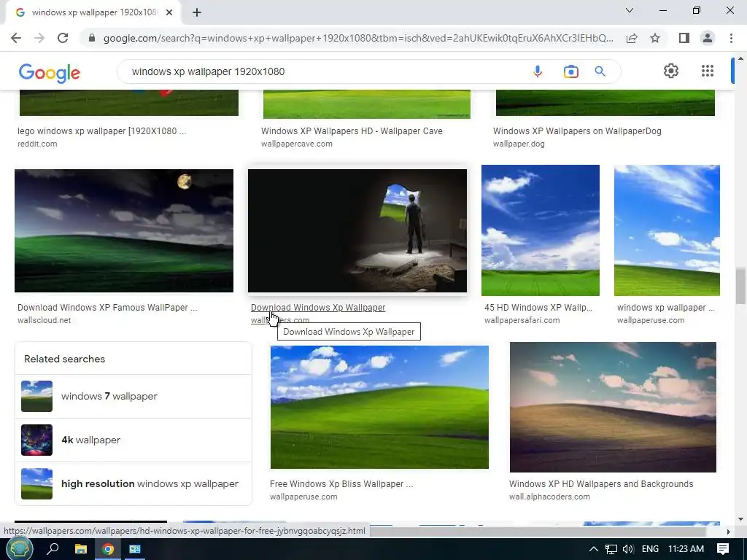Click the blue magnifier search icon
This screenshot has height=560, width=747.
[x=600, y=71]
